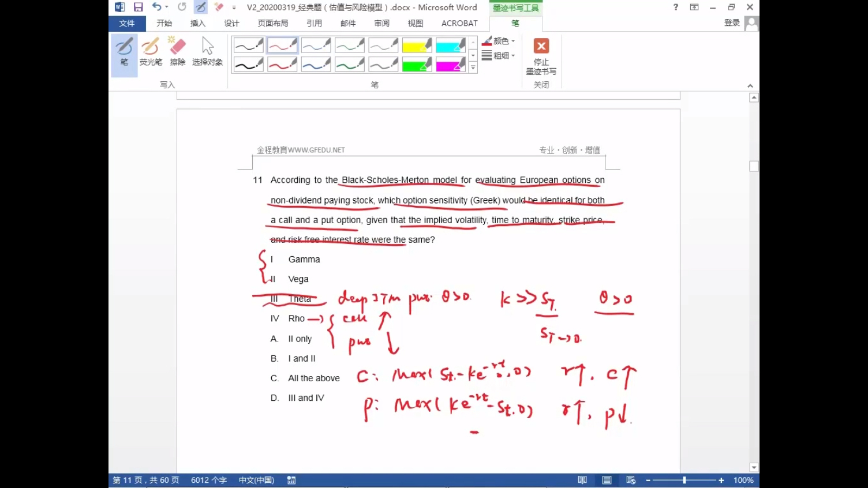Undo the last ink stroke
Image resolution: width=868 pixels, height=488 pixels.
[x=156, y=7]
